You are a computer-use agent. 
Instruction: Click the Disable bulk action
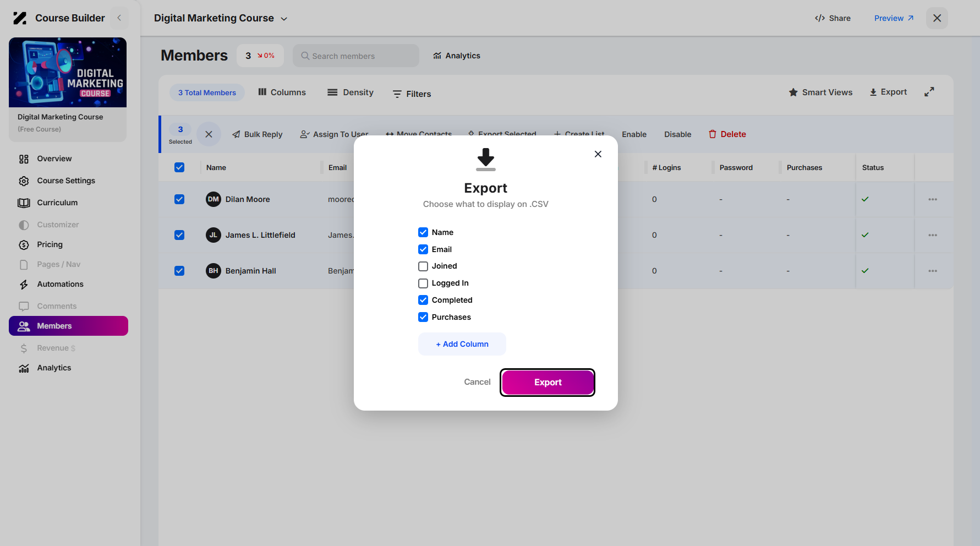pyautogui.click(x=677, y=134)
